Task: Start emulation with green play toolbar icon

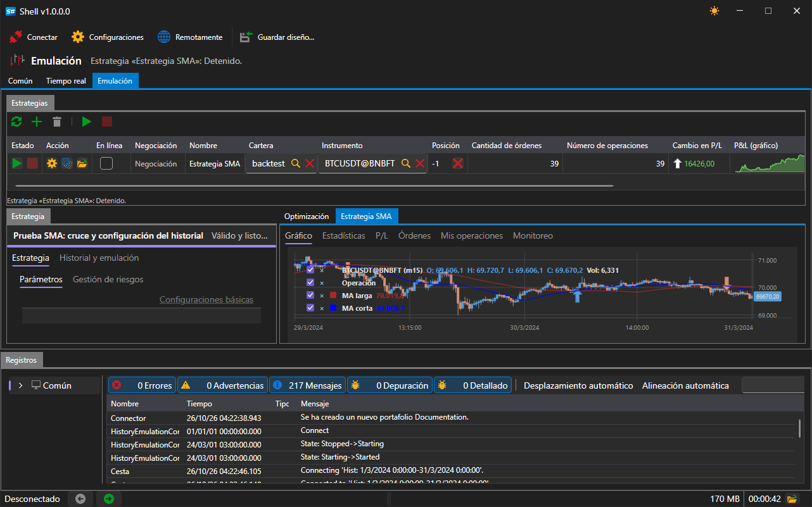Action: (x=87, y=122)
